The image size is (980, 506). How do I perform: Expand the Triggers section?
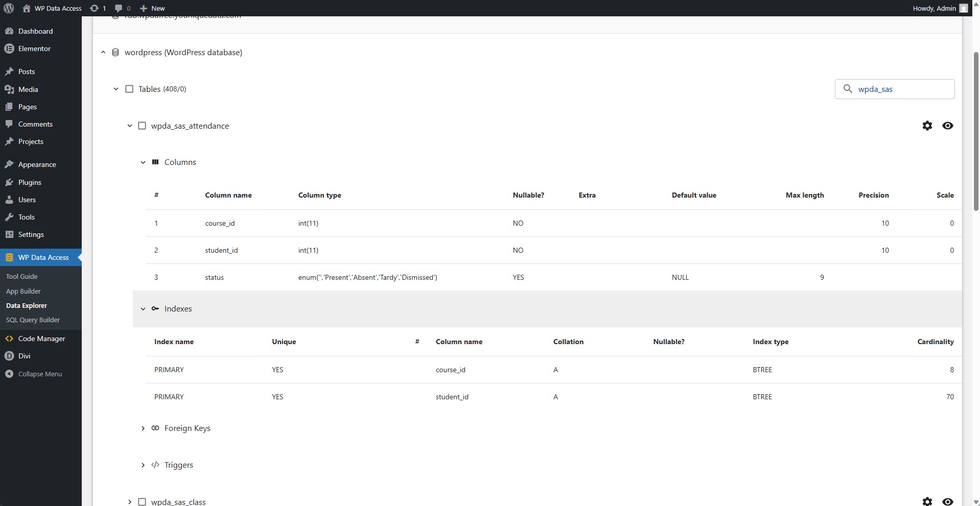(x=143, y=465)
